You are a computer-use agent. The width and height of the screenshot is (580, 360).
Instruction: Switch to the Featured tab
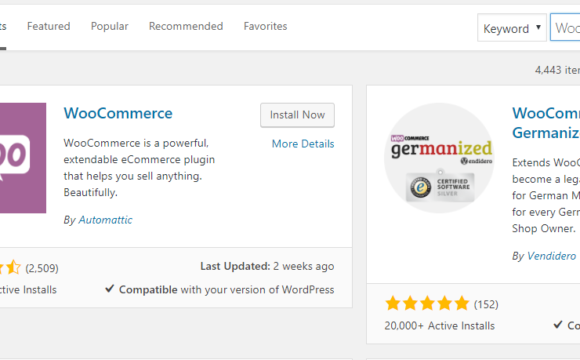(x=48, y=26)
